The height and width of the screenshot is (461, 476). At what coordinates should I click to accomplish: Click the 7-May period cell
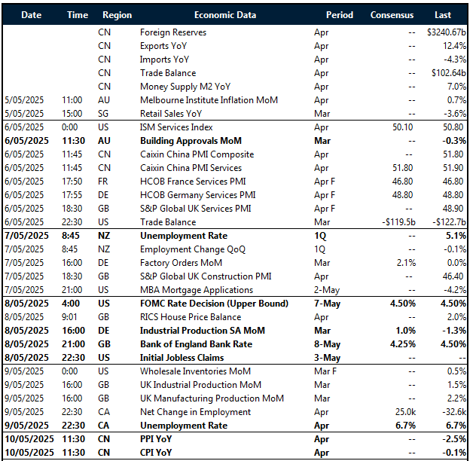327,304
